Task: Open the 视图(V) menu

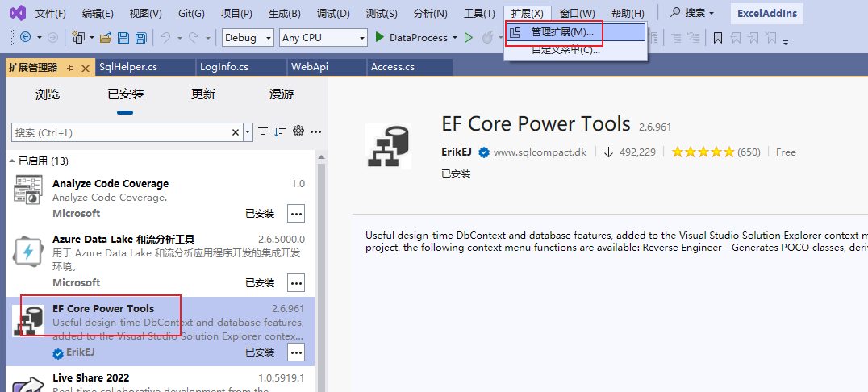Action: tap(145, 13)
